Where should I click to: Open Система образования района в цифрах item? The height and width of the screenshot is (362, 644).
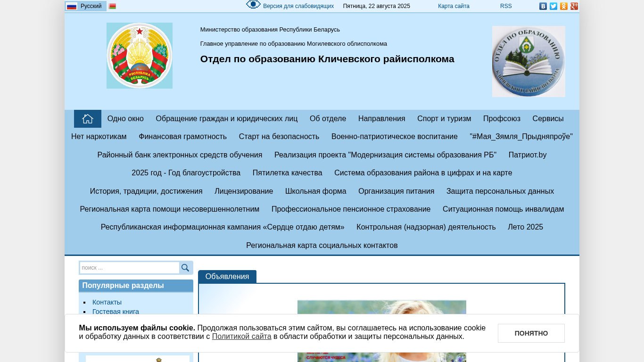pyautogui.click(x=423, y=173)
